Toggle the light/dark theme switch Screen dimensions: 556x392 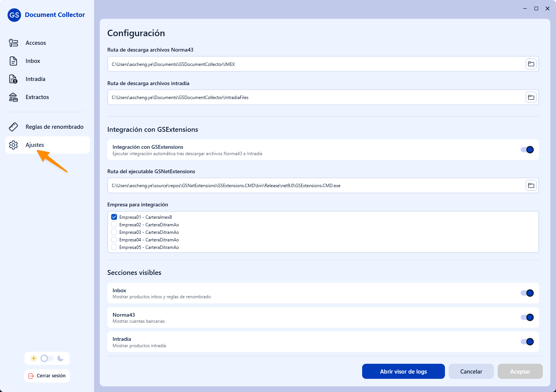(x=47, y=358)
